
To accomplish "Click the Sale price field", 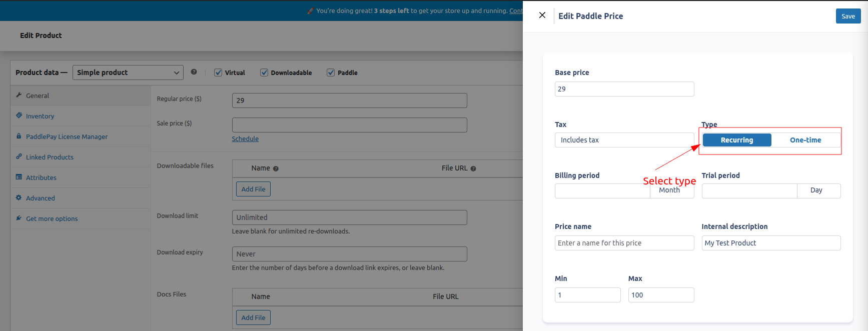I will [x=349, y=125].
